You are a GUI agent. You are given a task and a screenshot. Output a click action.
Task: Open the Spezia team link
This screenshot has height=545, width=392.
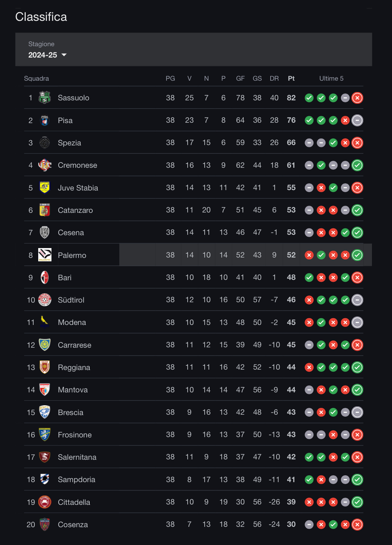click(69, 143)
